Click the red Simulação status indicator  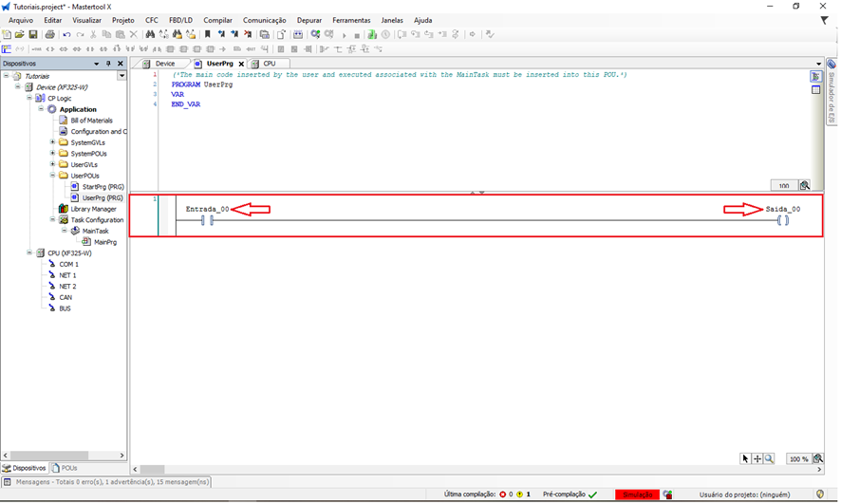tap(637, 495)
